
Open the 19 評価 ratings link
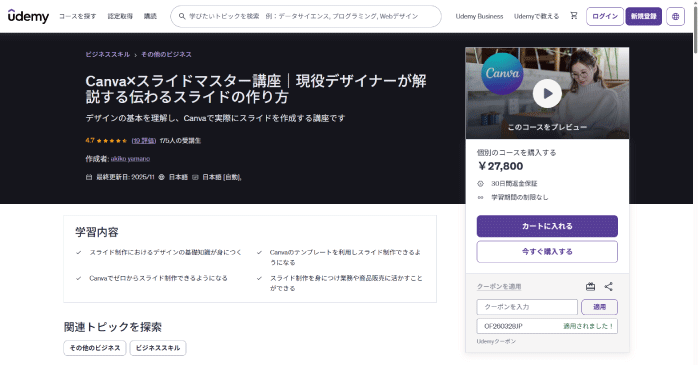[144, 141]
